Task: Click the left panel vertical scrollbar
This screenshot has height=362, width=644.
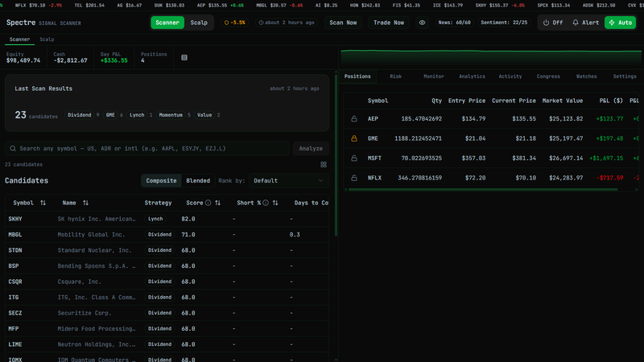Action: [336, 156]
